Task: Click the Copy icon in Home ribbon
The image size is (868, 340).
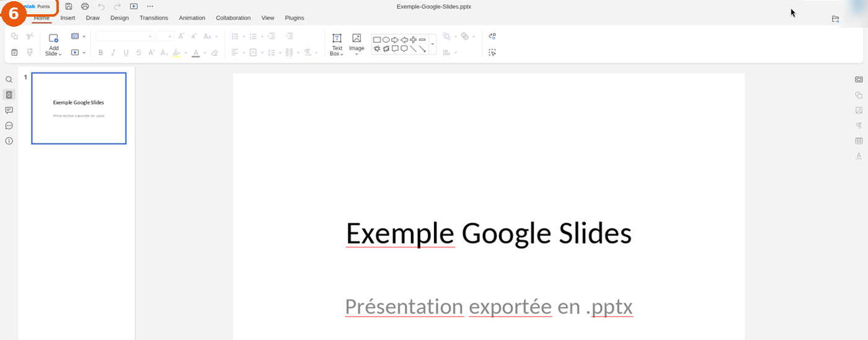Action: pos(14,37)
